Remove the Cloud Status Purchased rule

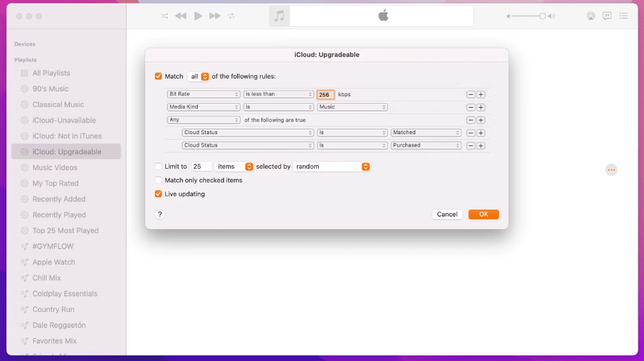point(470,145)
